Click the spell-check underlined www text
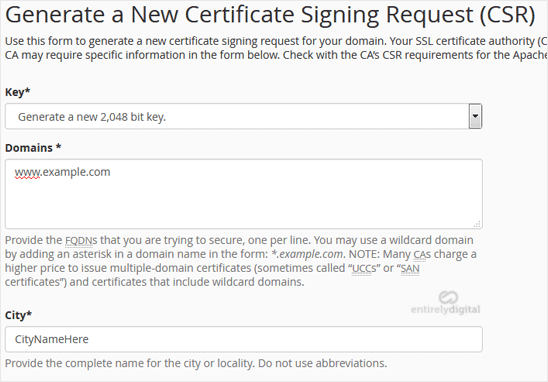 point(27,172)
